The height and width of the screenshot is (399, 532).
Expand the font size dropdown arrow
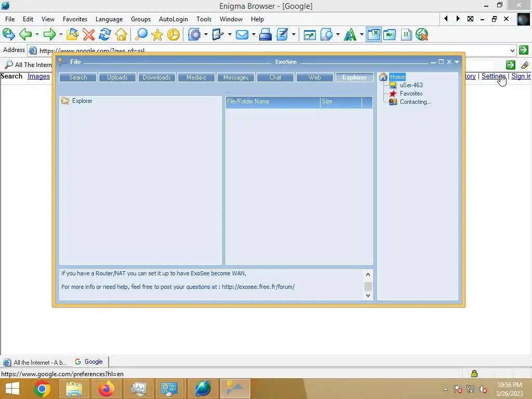tap(362, 34)
